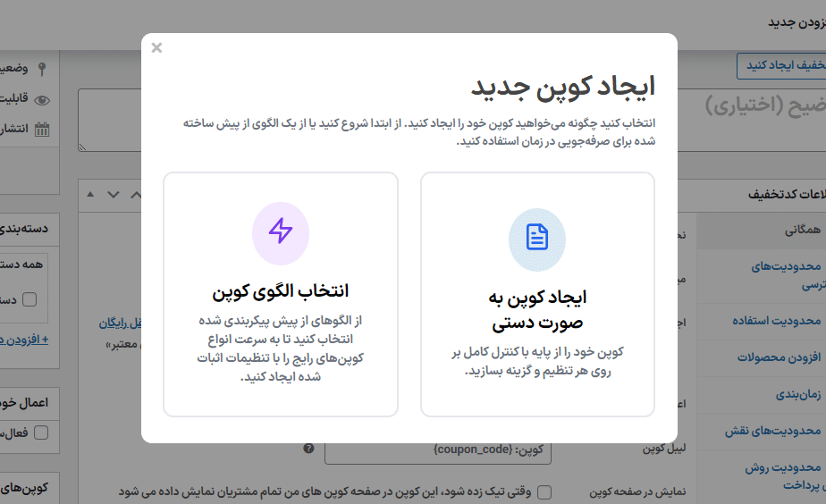The image size is (826, 504).
Task: Click the pin icon next to status
Action: [x=42, y=69]
